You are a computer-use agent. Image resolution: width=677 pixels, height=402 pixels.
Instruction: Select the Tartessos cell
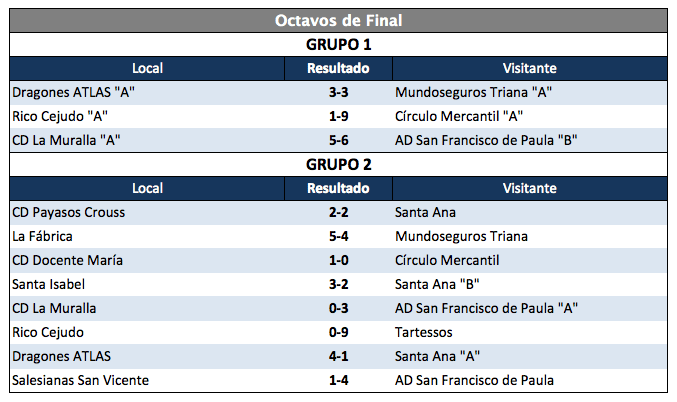point(425,332)
